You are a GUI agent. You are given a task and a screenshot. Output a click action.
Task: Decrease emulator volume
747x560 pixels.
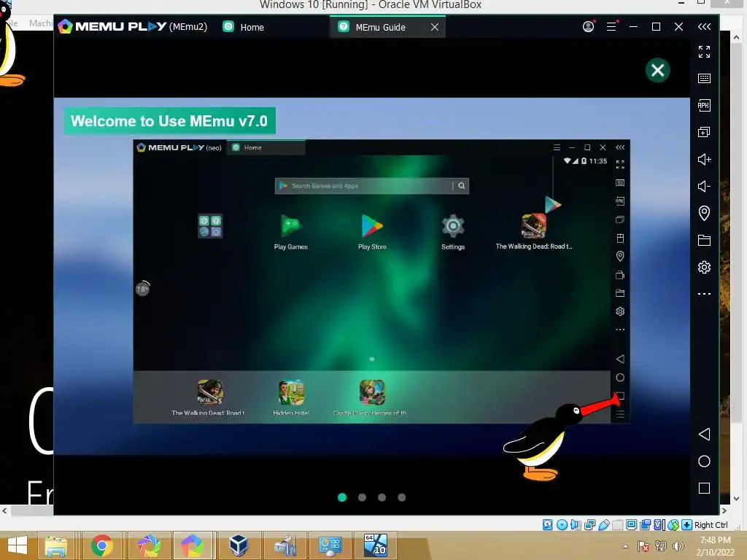704,186
